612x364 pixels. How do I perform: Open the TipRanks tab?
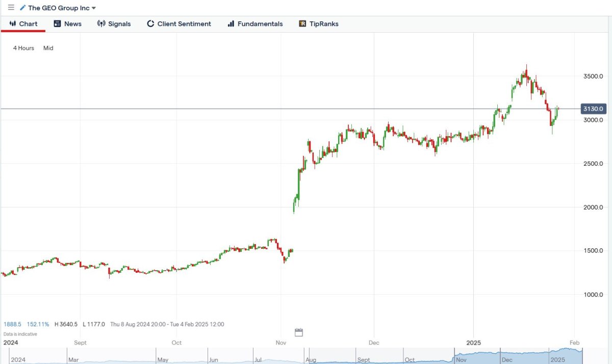tap(319, 23)
